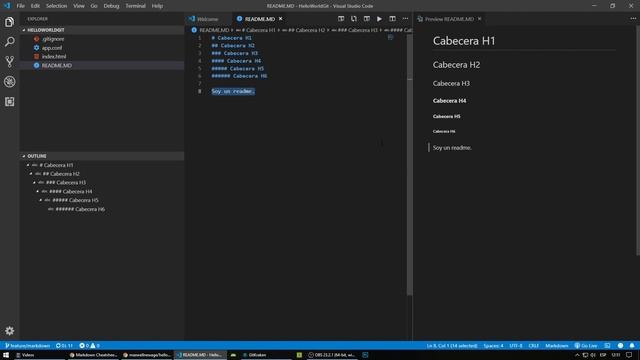Viewport: 640px width, 360px height.
Task: Open the Selection menu
Action: [x=56, y=6]
